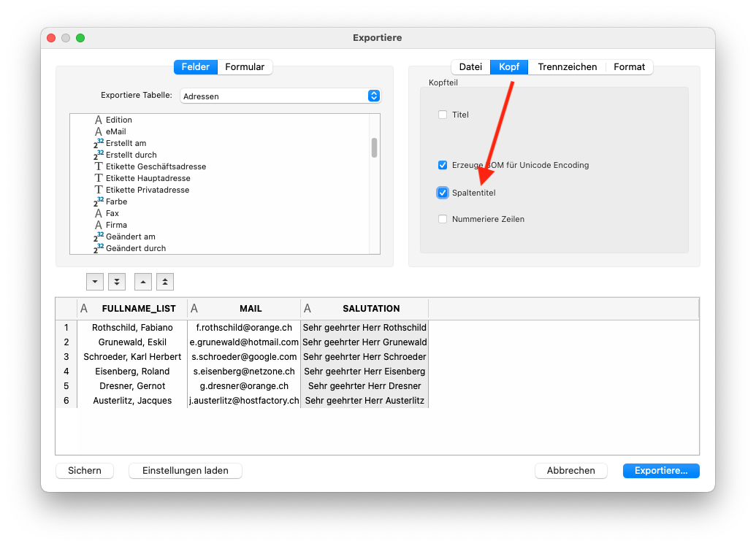Click cell Sehr geehrter Herr Rothschild
This screenshot has width=756, height=546.
point(364,328)
